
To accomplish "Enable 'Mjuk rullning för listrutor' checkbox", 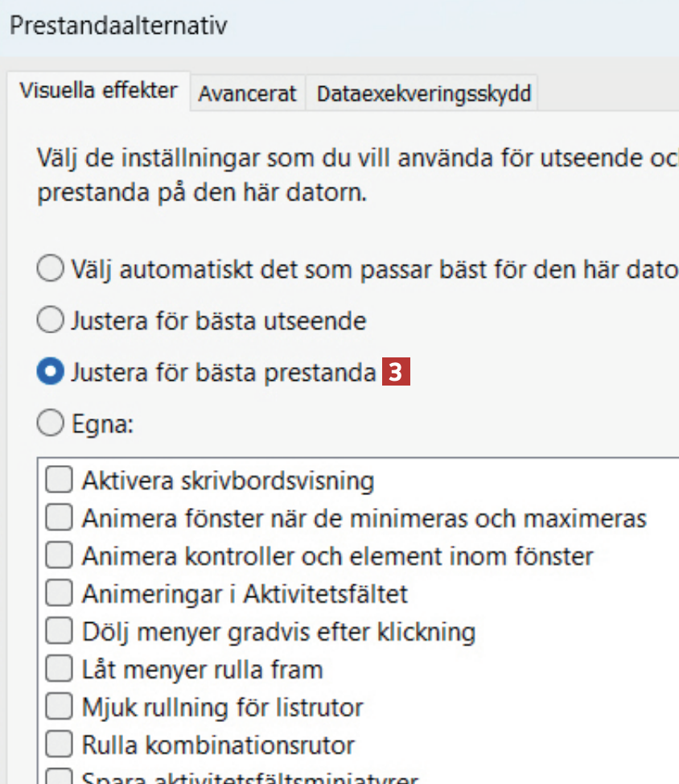I will [59, 708].
